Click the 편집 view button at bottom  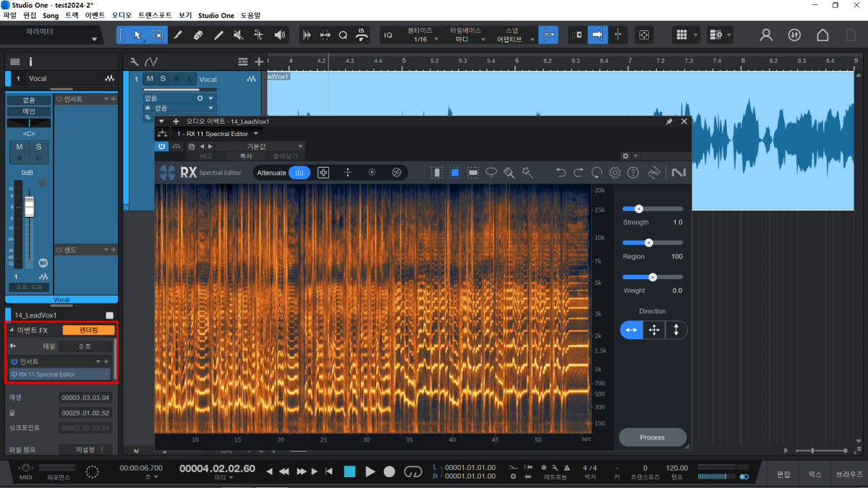tap(783, 474)
